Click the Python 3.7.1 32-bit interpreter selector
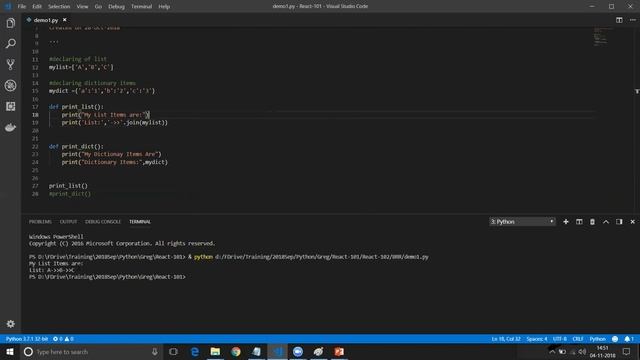640x360 pixels. (x=27, y=339)
